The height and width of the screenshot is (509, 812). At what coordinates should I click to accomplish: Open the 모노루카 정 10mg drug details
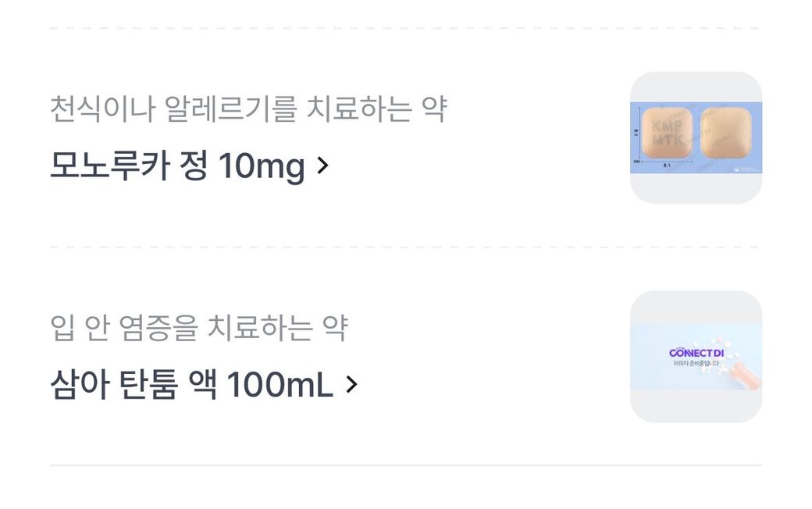tap(176, 166)
